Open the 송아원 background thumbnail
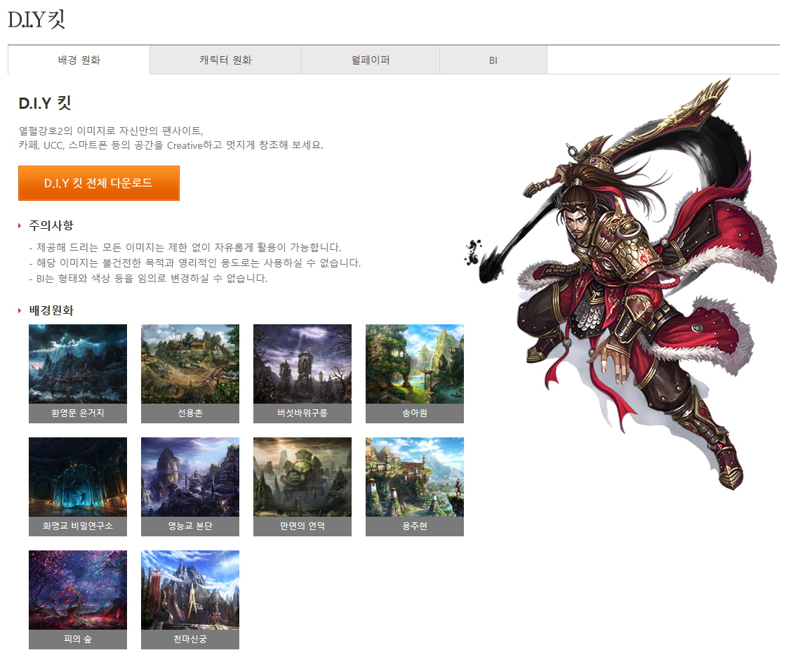The width and height of the screenshot is (812, 662). [x=415, y=364]
